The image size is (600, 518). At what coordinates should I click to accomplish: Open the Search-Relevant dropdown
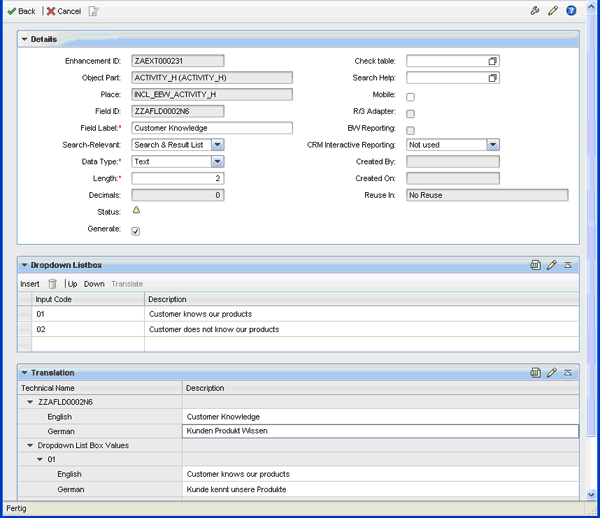pyautogui.click(x=217, y=145)
